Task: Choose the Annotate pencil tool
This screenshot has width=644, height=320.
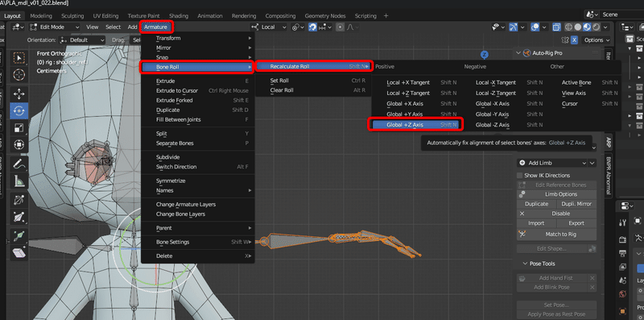Action: [x=19, y=164]
